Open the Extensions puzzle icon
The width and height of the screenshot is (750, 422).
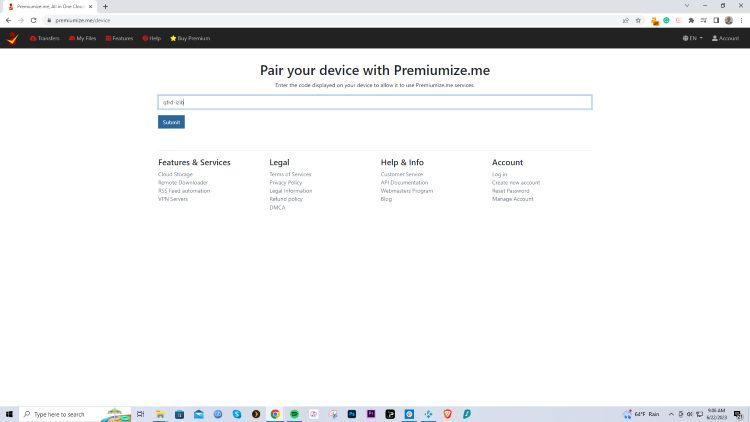click(x=691, y=20)
